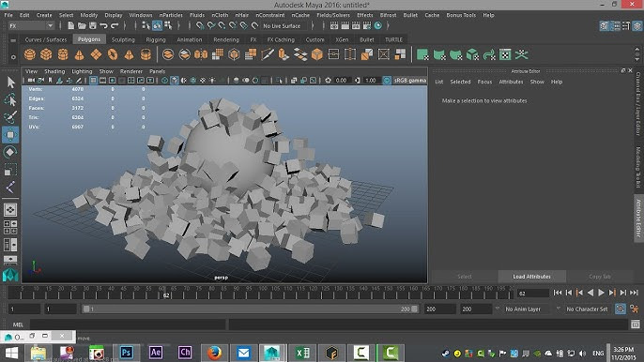Click the current frame field showing 62
The image size is (644, 362).
pyautogui.click(x=533, y=294)
